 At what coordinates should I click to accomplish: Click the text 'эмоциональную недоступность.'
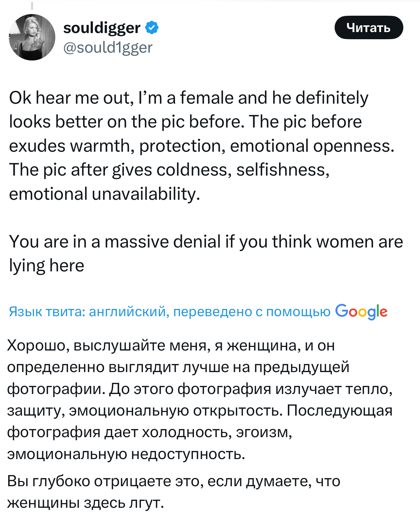[126, 454]
